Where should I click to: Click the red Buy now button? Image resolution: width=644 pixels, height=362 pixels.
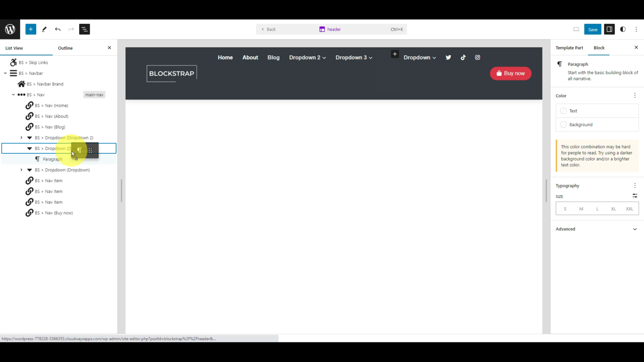pyautogui.click(x=511, y=73)
